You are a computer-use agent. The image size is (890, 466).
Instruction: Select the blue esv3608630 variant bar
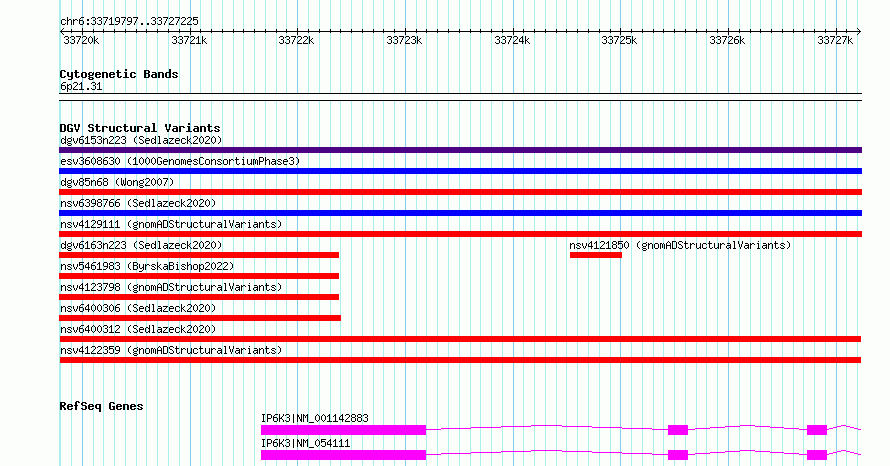tap(460, 171)
